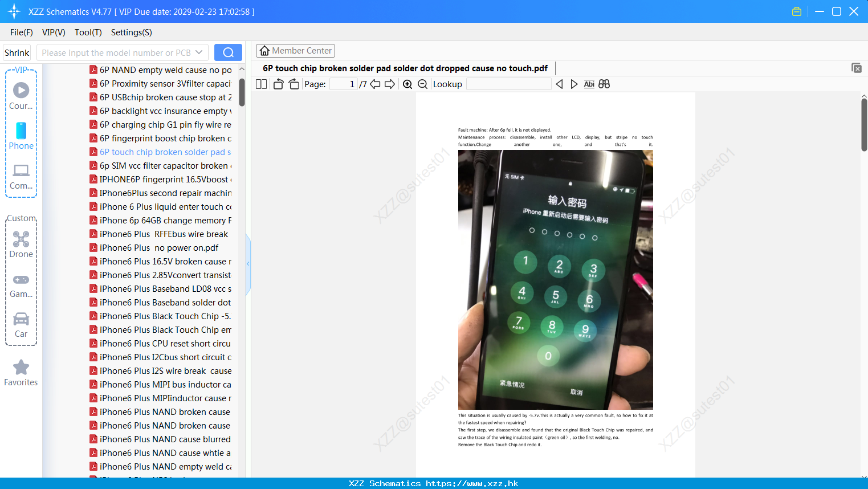Open 'iPhone6 Plus 2.85Vconvert transist' file

[x=161, y=275]
